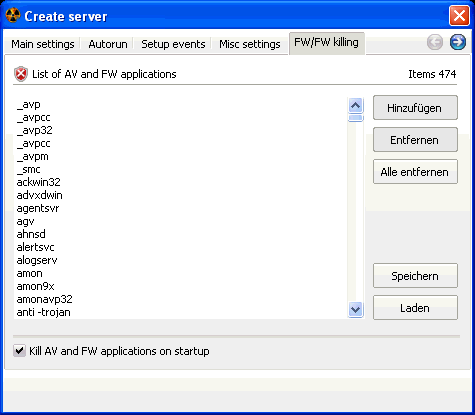
Task: Click the radiation icon in the title bar
Action: tap(13, 16)
